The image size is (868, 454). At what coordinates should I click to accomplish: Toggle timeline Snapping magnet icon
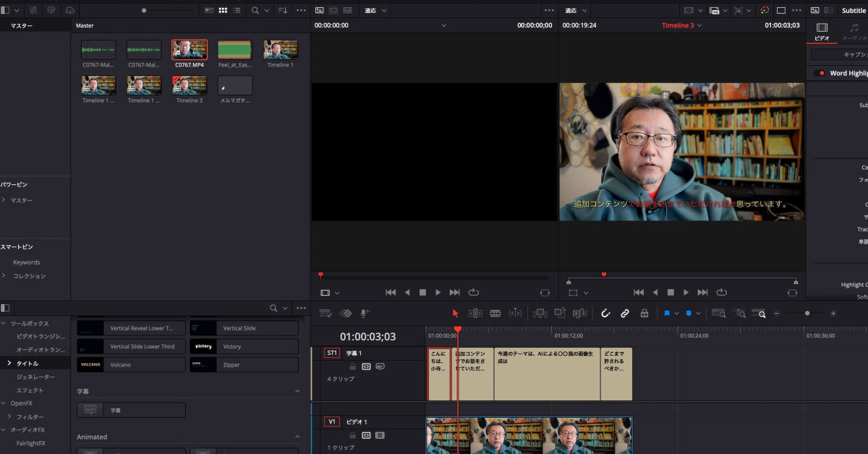[605, 313]
